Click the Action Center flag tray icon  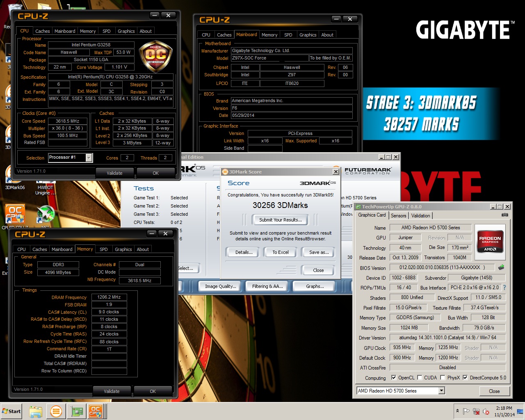click(466, 411)
